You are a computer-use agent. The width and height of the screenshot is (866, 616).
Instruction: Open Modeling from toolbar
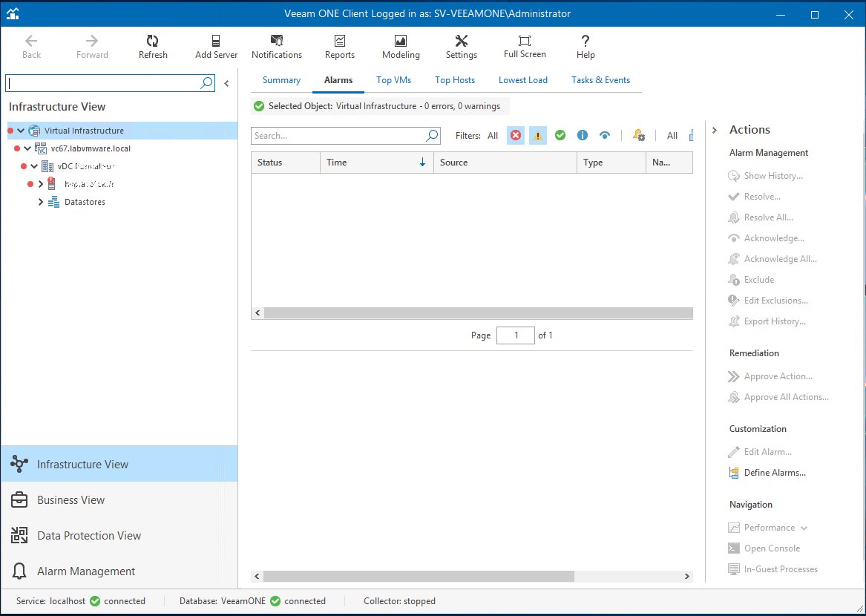(401, 47)
